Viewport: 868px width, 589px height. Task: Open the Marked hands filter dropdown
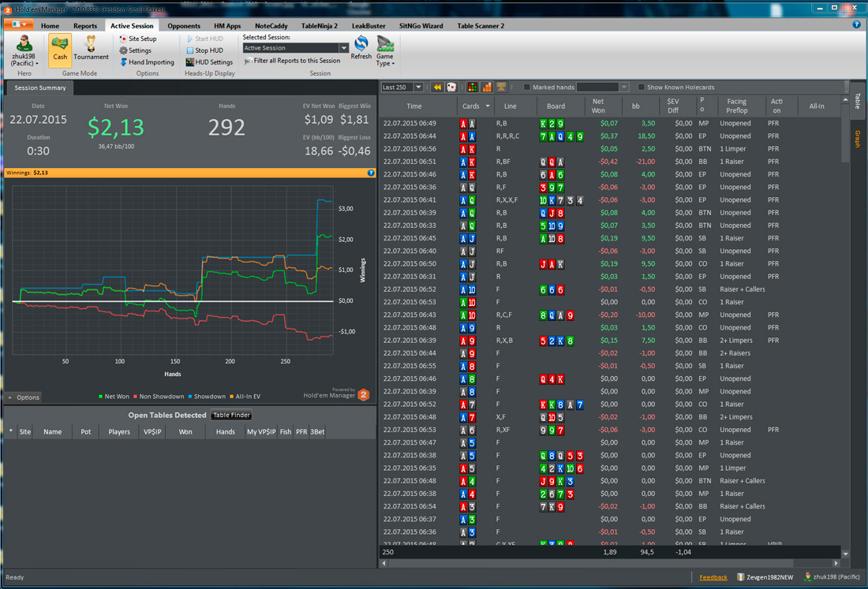click(624, 88)
